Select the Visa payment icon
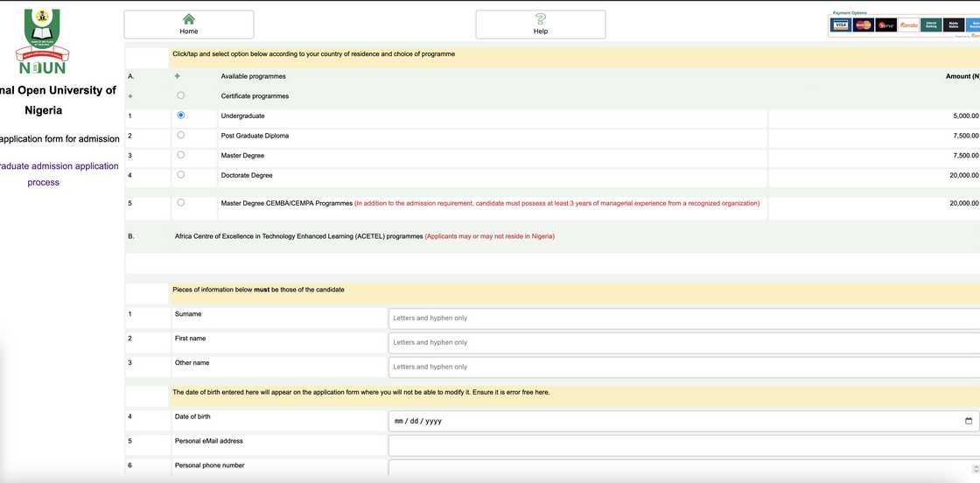Image resolution: width=980 pixels, height=483 pixels. click(x=841, y=25)
